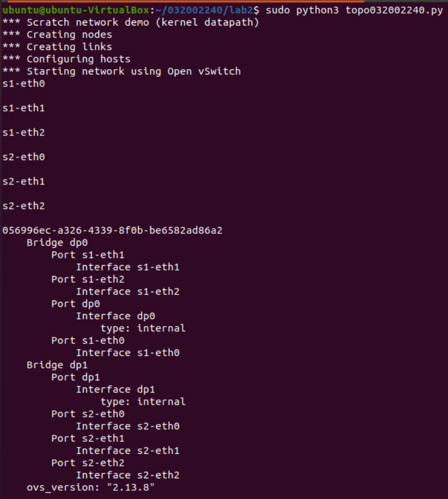Click the "Creating links" output line
This screenshot has width=448, height=499.
[x=57, y=47]
